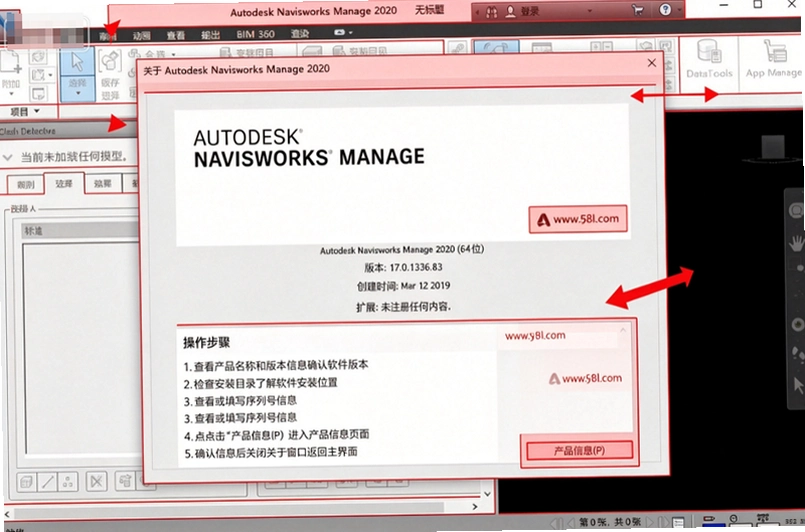This screenshot has height=532, width=805.
Task: Click the 附加 append file icon
Action: tap(10, 63)
